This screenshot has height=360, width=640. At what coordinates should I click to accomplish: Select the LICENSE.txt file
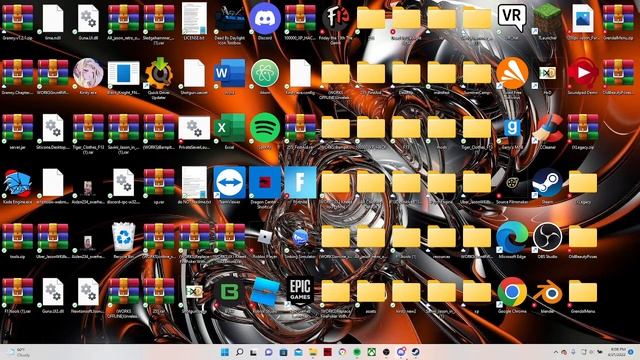click(194, 19)
